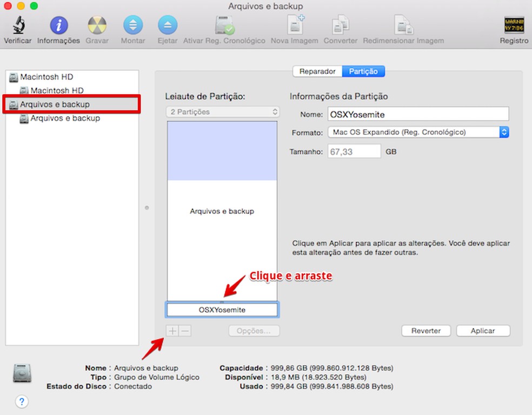Click the green zoom window button

[x=34, y=6]
